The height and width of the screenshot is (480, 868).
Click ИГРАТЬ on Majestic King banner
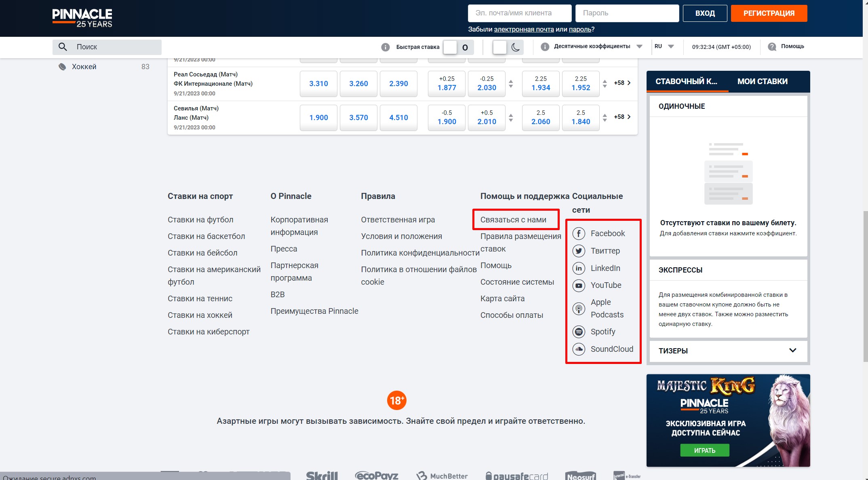(704, 450)
